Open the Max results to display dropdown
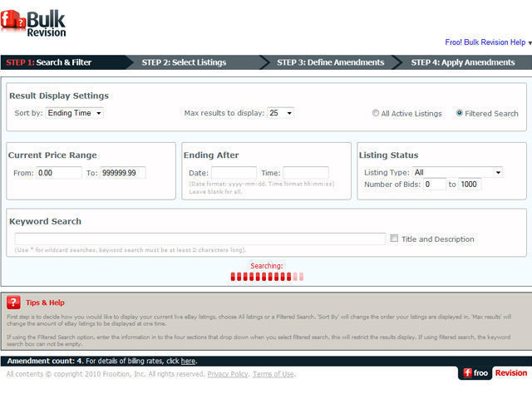532x399 pixels. [x=281, y=113]
